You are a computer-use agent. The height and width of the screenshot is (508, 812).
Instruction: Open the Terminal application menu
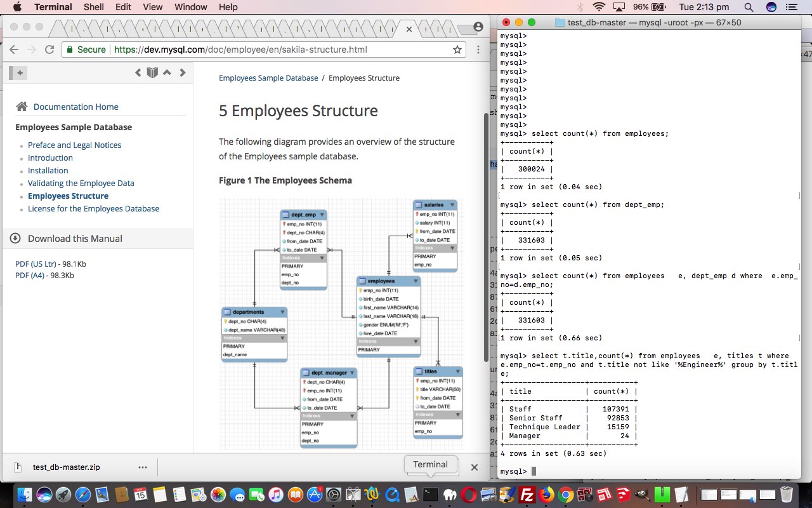click(53, 7)
